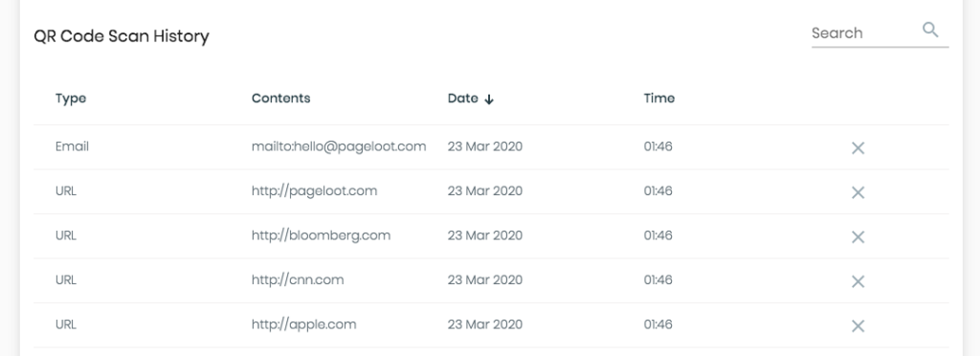Open the http://pageloot.com link
This screenshot has height=356, width=980.
[314, 191]
